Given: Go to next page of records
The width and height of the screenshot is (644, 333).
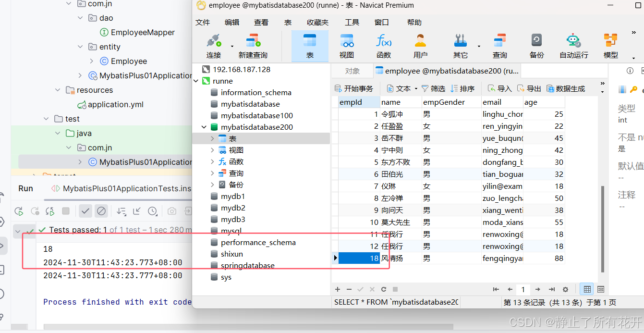Looking at the screenshot, I should (538, 289).
